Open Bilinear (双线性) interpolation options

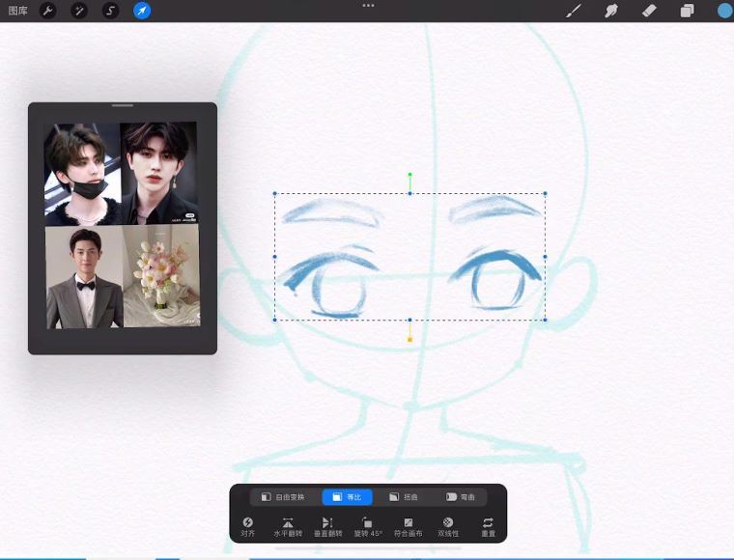tap(448, 527)
